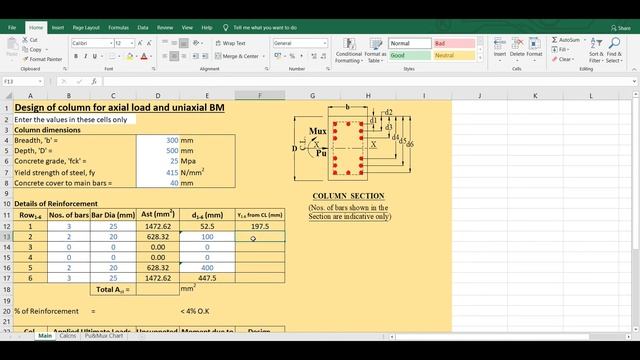Toggle Bottom Align
Viewport: 640px width, 360px height.
click(184, 43)
